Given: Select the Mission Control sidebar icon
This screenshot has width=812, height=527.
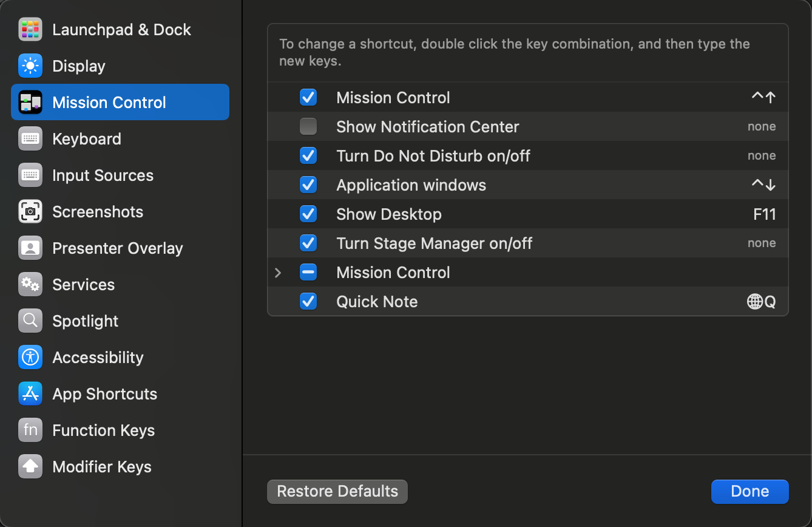Looking at the screenshot, I should (x=30, y=102).
